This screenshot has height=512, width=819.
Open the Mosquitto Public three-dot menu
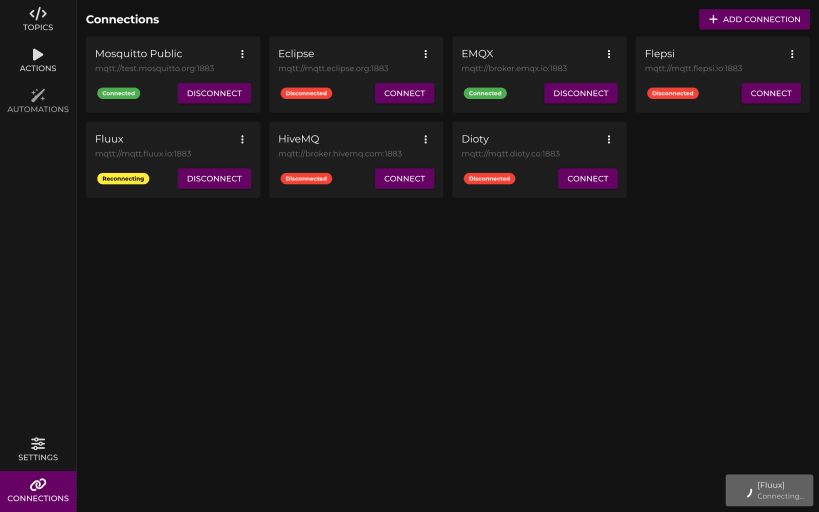pyautogui.click(x=242, y=54)
